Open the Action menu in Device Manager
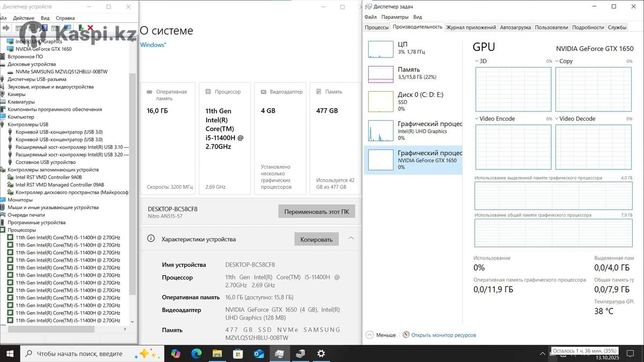This screenshot has height=362, width=644. (24, 18)
